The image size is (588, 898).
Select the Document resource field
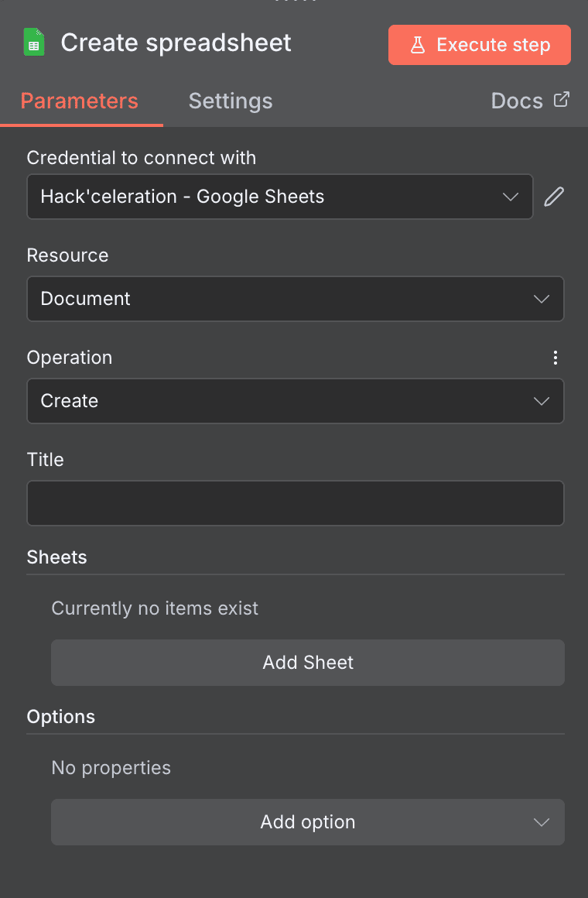296,299
